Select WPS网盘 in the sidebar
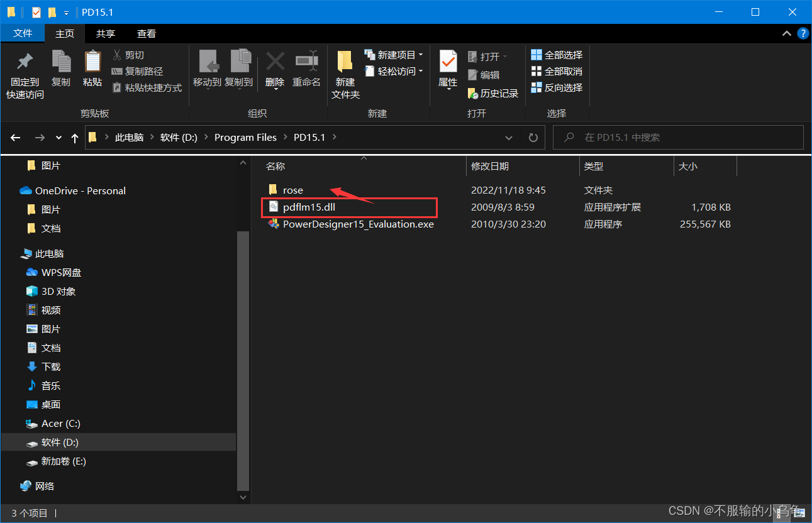The height and width of the screenshot is (523, 812). [53, 272]
